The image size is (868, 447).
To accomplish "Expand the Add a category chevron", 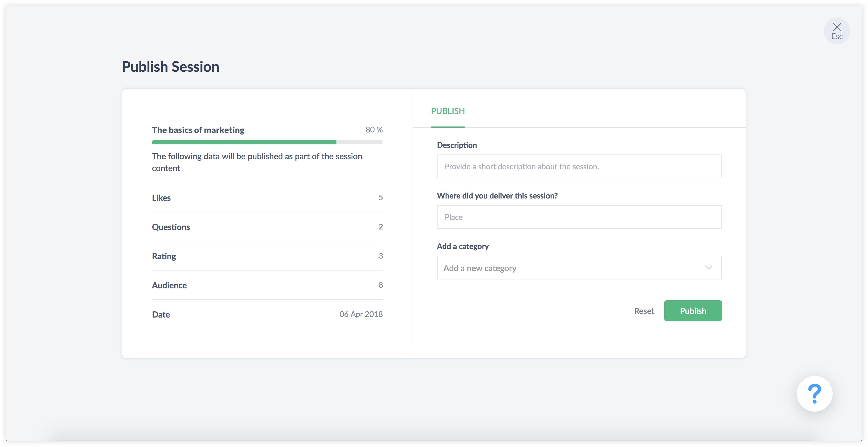I will [708, 267].
